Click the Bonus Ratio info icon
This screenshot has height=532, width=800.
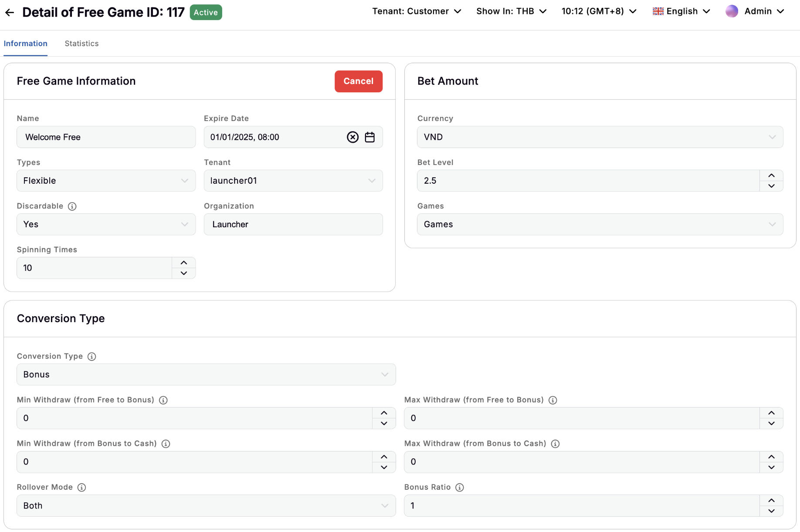coord(459,487)
